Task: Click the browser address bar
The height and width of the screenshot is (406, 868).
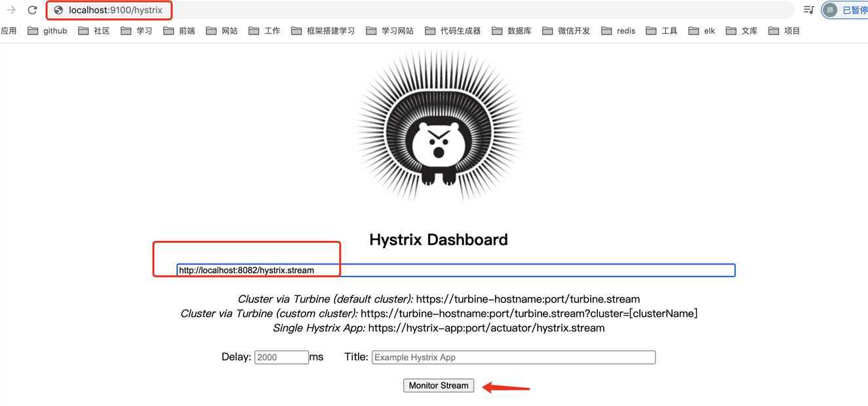Action: (420, 10)
